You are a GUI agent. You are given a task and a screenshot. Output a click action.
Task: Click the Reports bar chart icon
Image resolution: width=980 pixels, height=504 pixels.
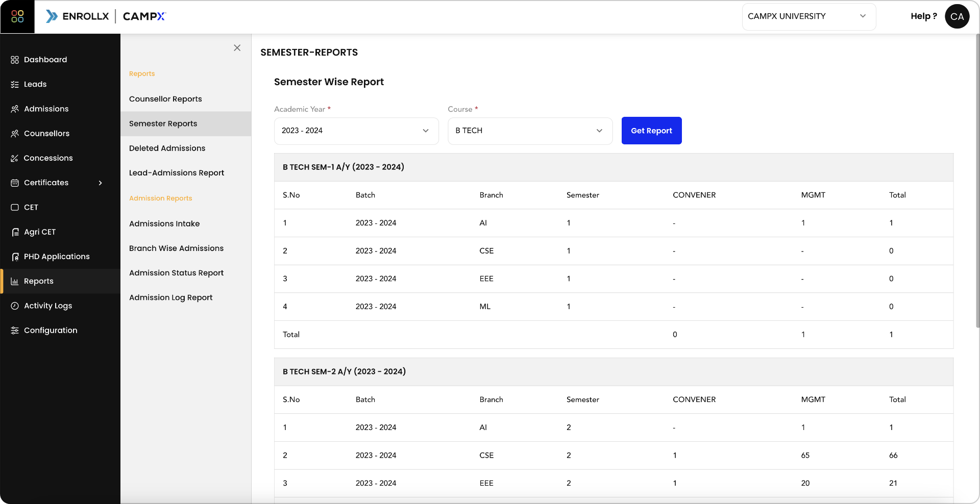[x=15, y=281]
